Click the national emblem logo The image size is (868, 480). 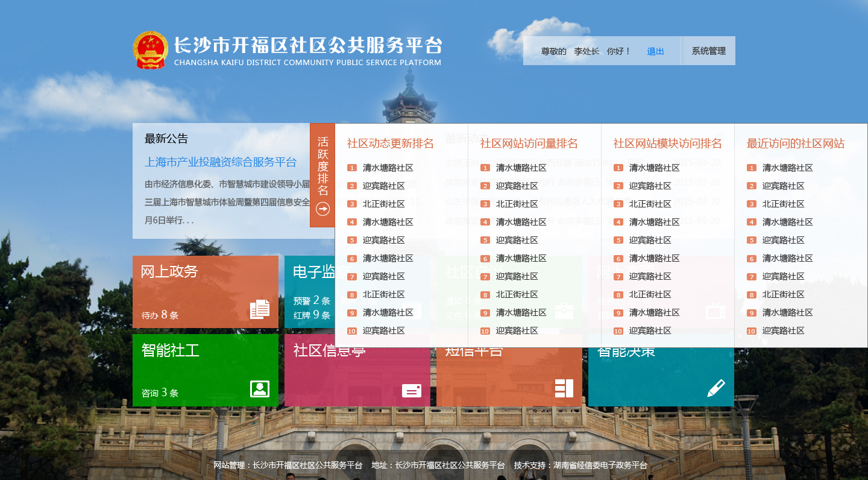[151, 50]
